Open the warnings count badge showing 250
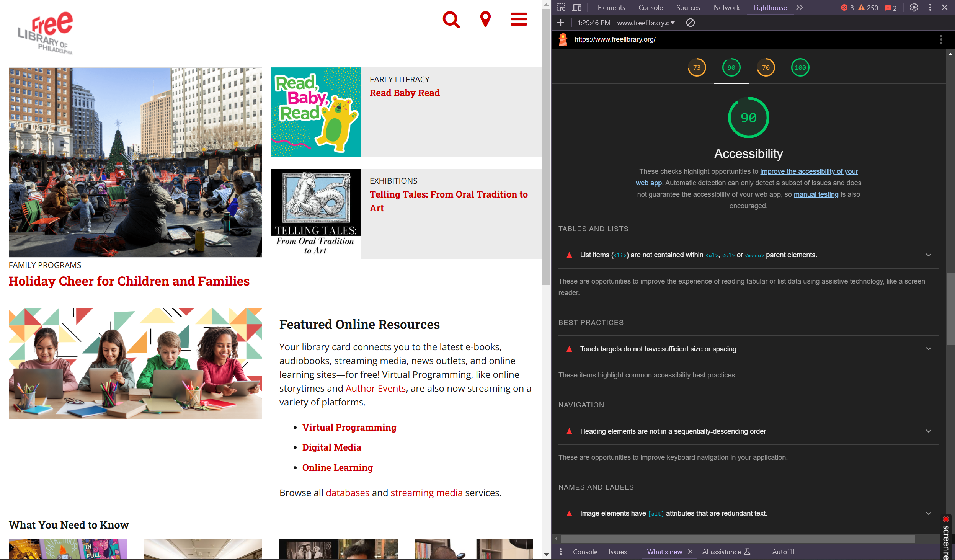The width and height of the screenshot is (955, 560). pyautogui.click(x=868, y=8)
